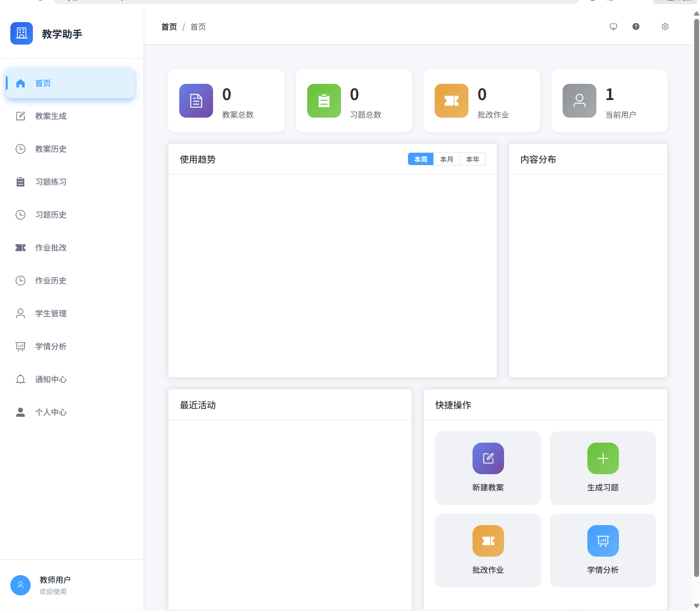Open the help question mark icon
The width and height of the screenshot is (700, 613).
(636, 27)
